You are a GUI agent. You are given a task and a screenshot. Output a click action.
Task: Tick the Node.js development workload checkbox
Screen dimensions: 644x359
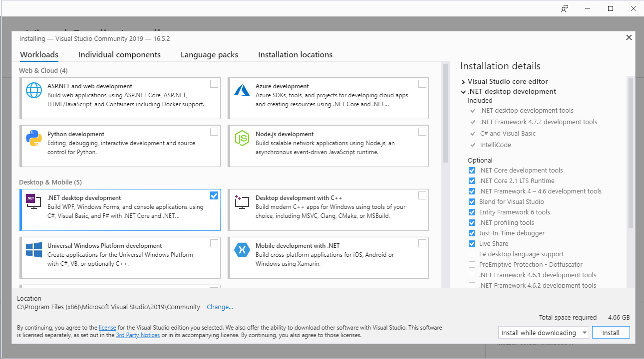(422, 132)
